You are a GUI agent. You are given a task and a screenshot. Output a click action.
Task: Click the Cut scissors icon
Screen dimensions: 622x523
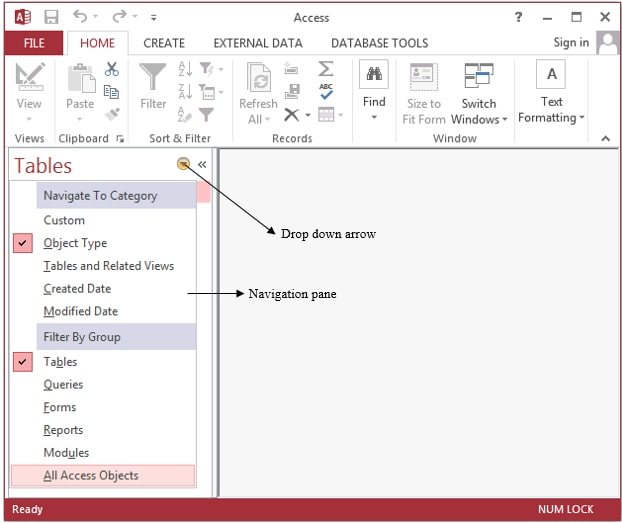pyautogui.click(x=111, y=69)
